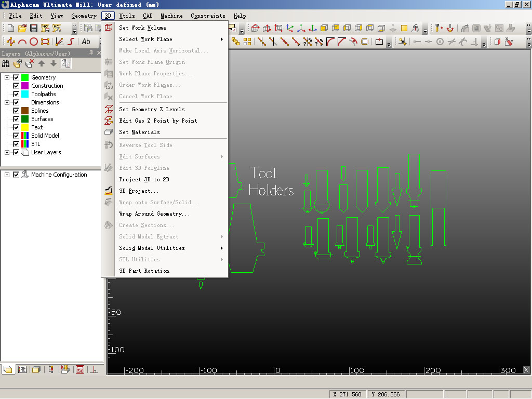This screenshot has width=532, height=399.
Task: Switch to the Layers tab at panel bottom
Action: 8,369
